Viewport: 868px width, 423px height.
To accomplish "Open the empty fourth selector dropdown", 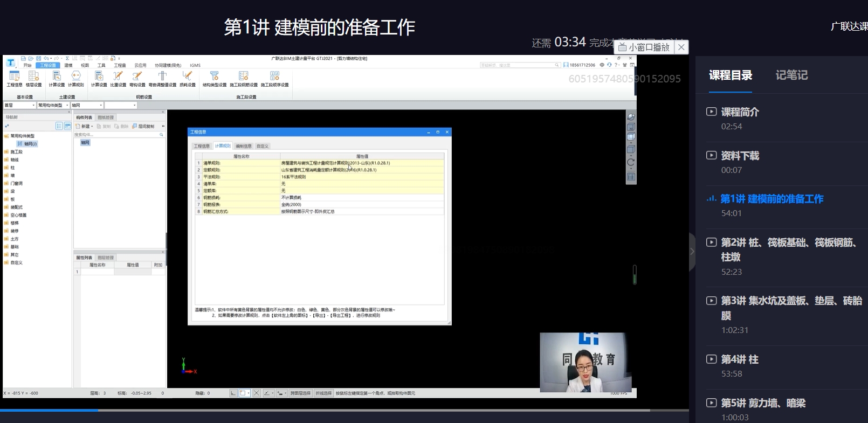I will coord(121,105).
